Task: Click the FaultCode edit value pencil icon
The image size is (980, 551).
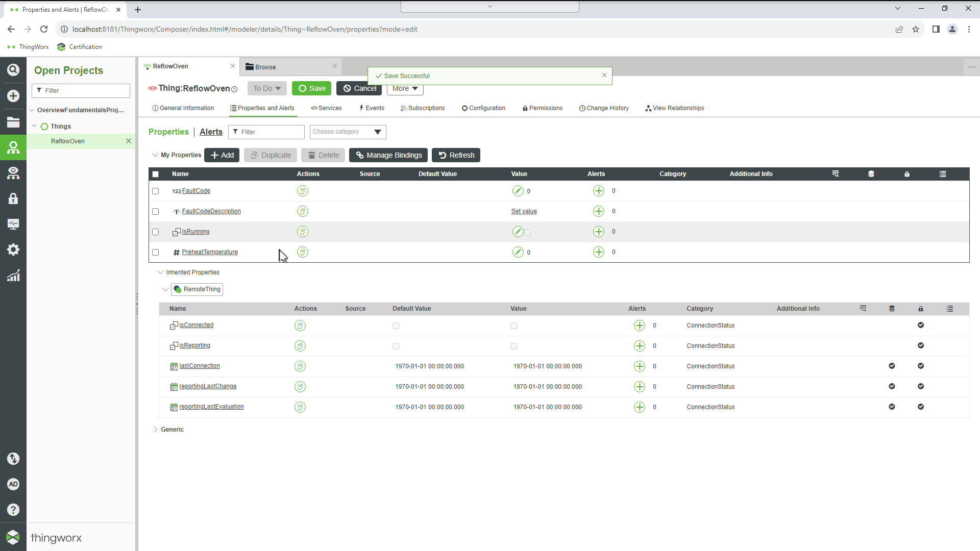Action: click(x=518, y=191)
